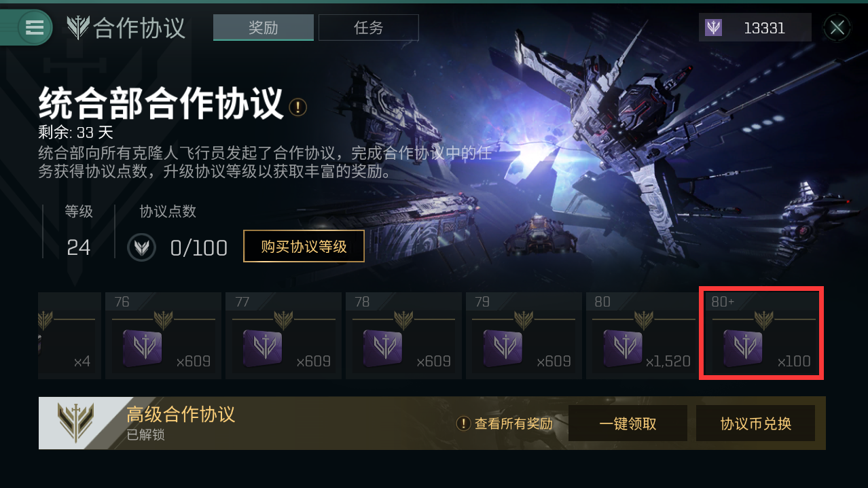Click the info icon beside 统合部合作协议

coord(297,107)
